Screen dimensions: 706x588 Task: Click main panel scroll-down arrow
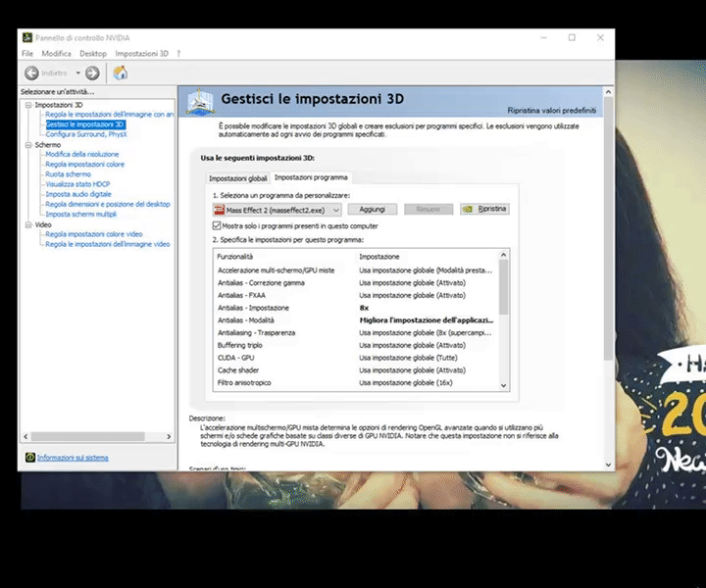(608, 465)
